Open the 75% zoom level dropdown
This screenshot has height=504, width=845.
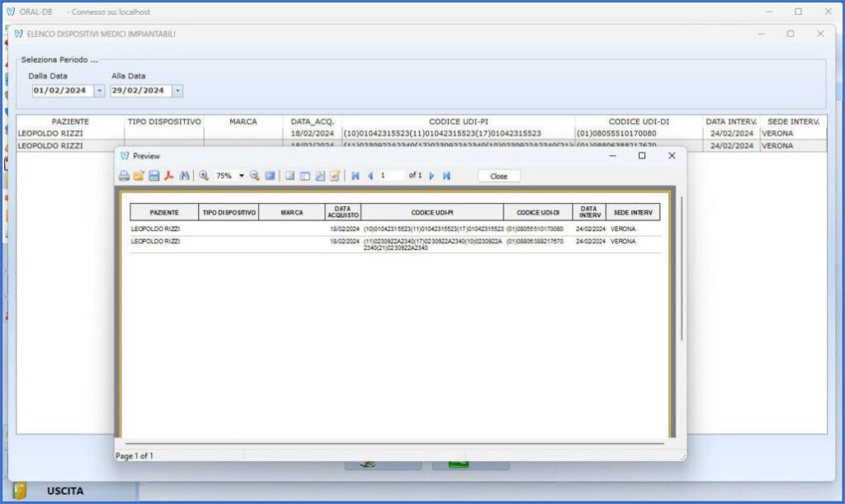tap(242, 176)
